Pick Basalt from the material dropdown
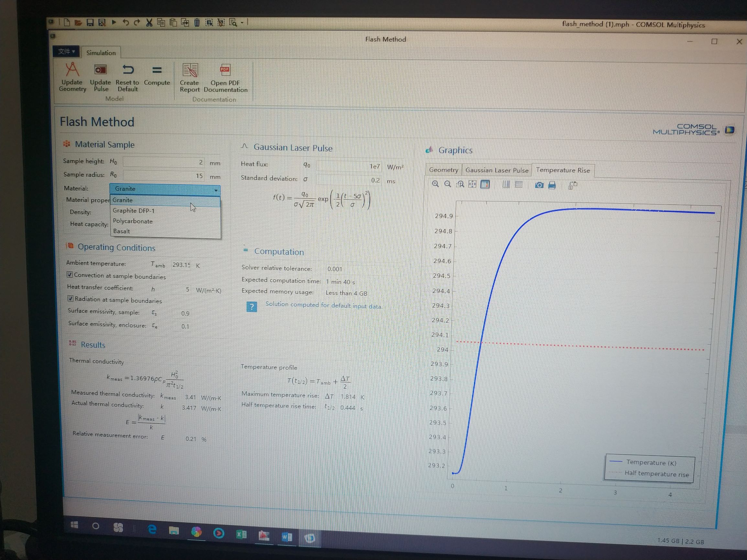The width and height of the screenshot is (747, 560). click(122, 231)
